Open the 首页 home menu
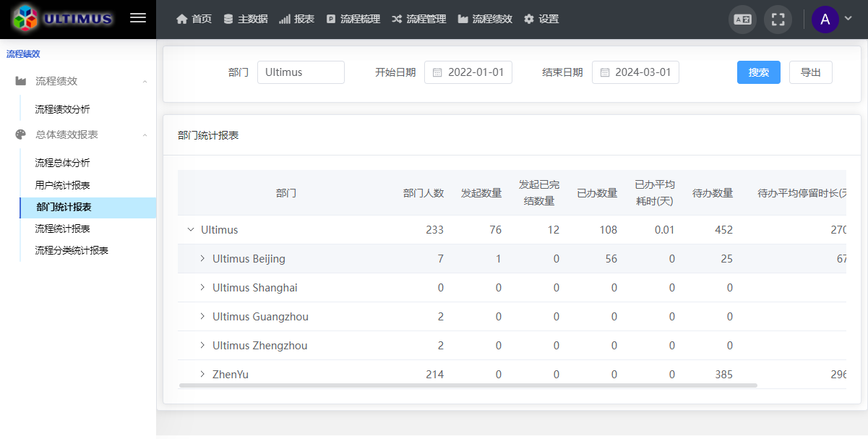The width and height of the screenshot is (868, 439). pos(194,20)
